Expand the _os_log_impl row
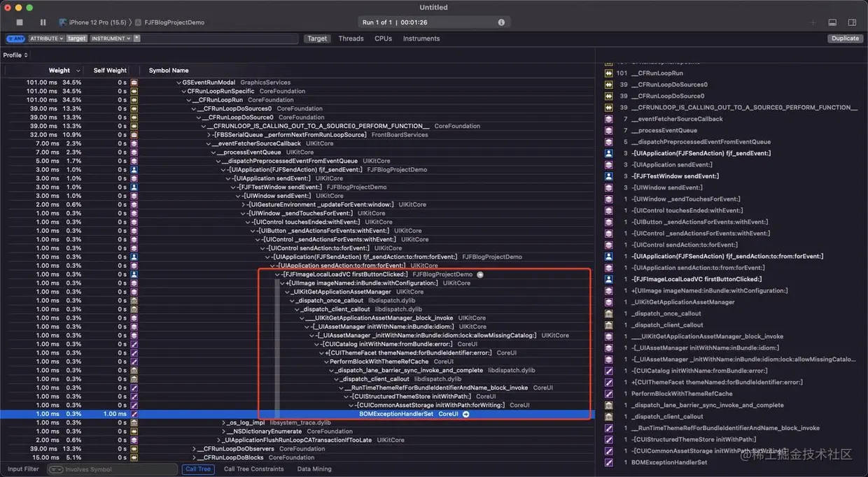The width and height of the screenshot is (868, 477). [223, 422]
